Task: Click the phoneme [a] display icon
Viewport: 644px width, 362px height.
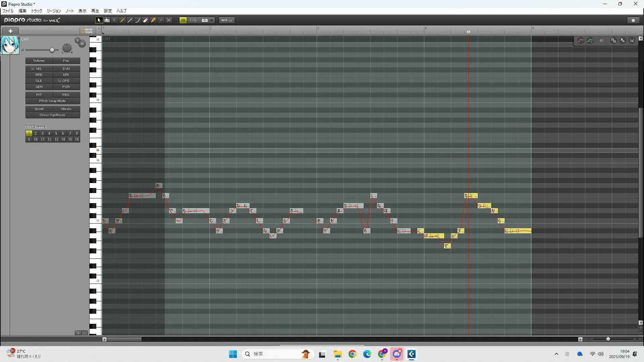Action: point(632,41)
